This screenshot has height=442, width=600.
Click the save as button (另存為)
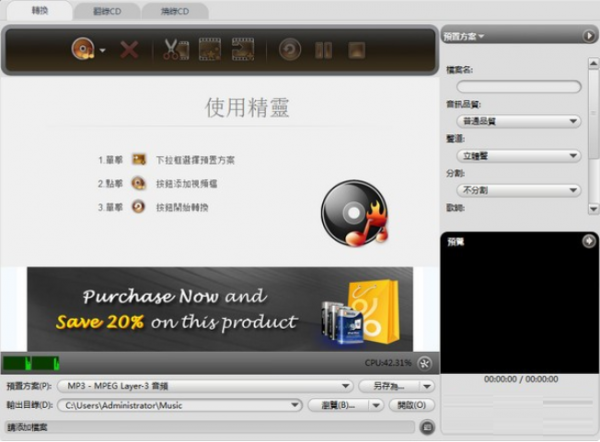[389, 387]
